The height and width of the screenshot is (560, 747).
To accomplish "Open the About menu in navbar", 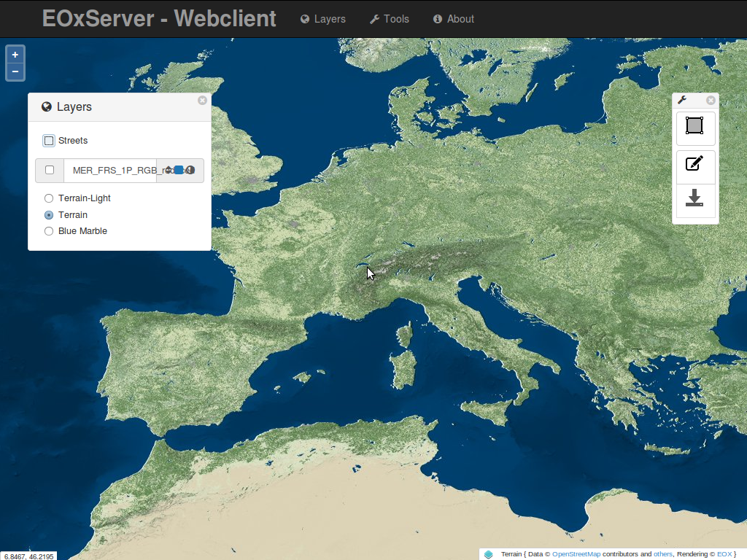I will tap(454, 19).
